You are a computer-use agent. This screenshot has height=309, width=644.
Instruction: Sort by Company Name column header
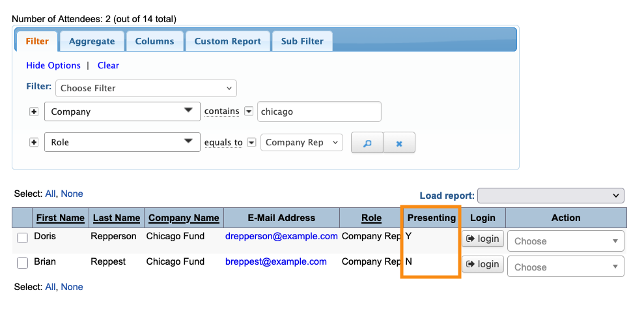click(184, 218)
